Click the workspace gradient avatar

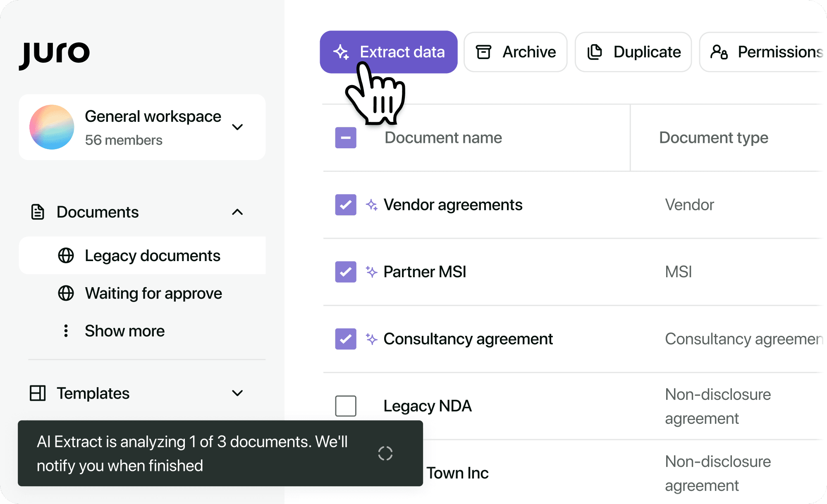click(52, 127)
